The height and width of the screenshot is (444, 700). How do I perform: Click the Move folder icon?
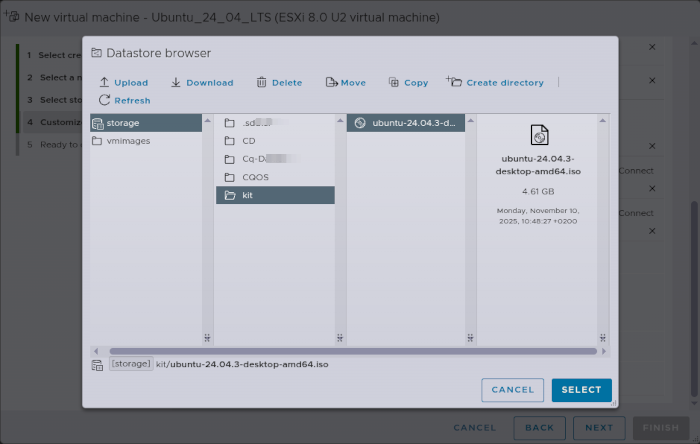pyautogui.click(x=331, y=83)
